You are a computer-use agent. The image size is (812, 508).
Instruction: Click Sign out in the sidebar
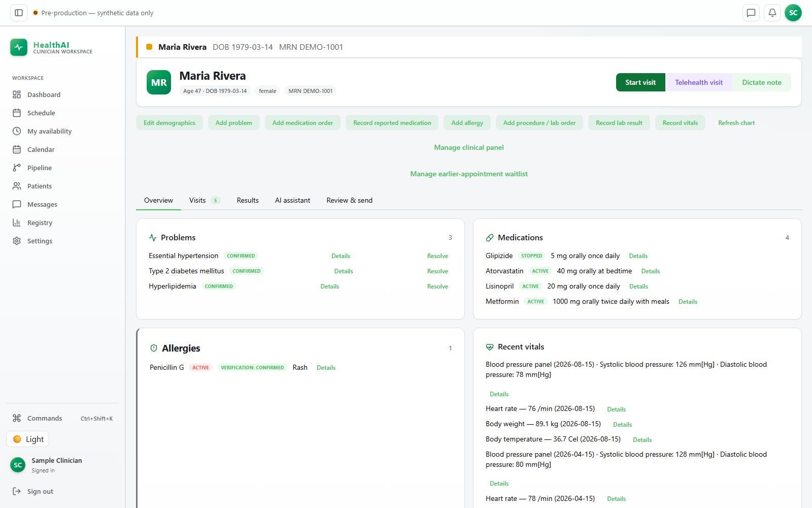(62, 491)
